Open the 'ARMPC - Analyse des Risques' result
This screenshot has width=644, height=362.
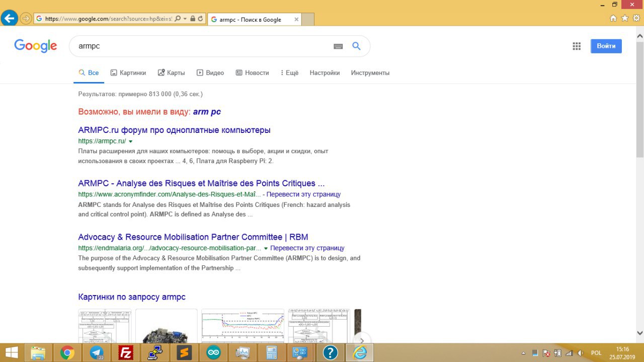point(201,183)
